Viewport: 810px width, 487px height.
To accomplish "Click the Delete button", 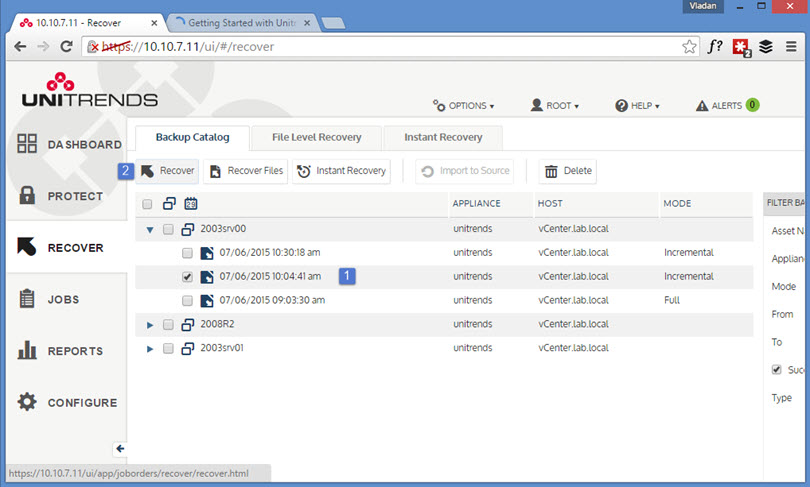I will click(x=568, y=171).
